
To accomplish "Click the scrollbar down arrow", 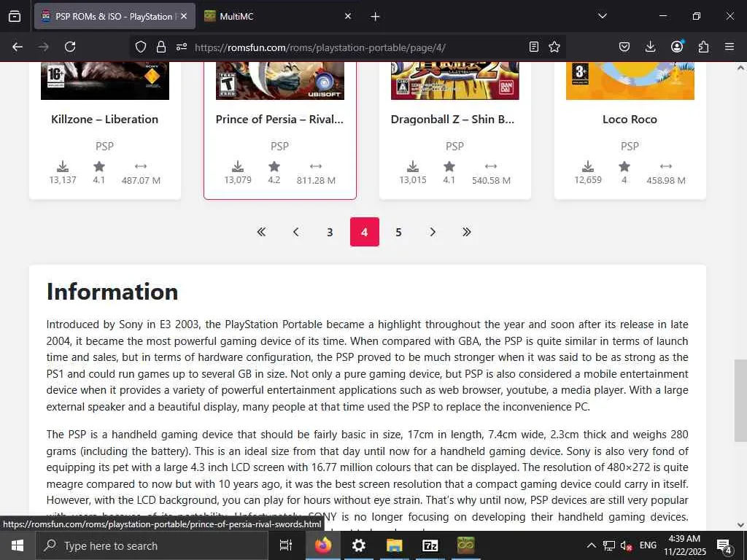I will point(740,525).
